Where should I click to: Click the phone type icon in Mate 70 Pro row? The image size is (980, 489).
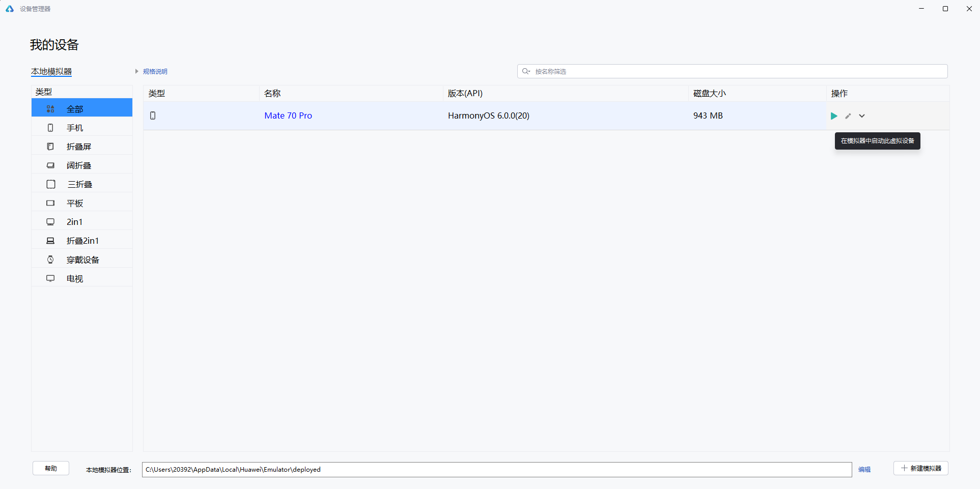click(153, 116)
